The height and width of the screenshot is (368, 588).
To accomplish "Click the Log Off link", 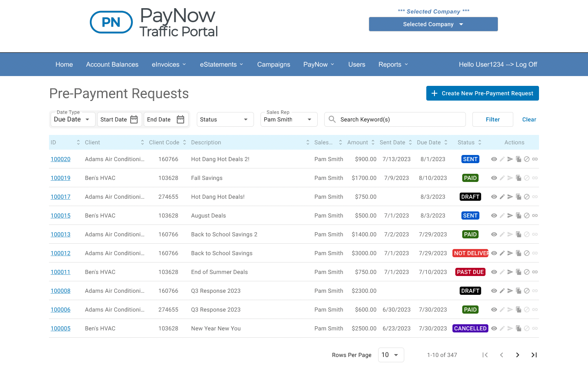I will (x=526, y=65).
